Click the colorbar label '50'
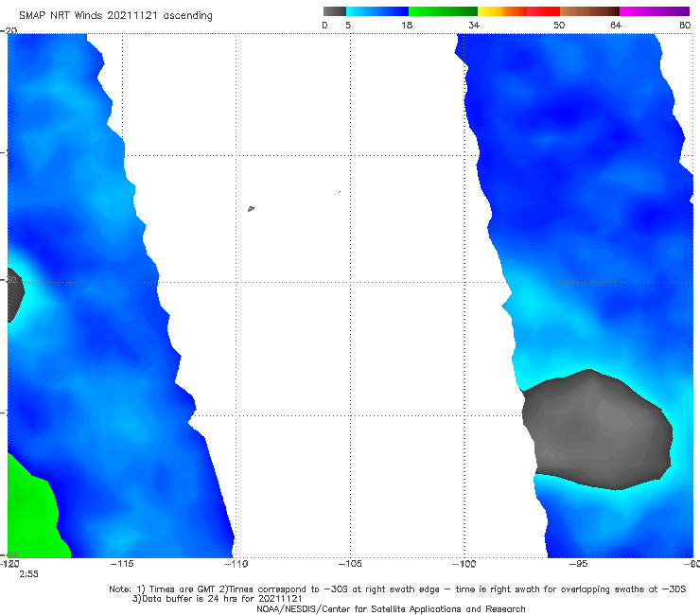700x615 pixels. 559,25
